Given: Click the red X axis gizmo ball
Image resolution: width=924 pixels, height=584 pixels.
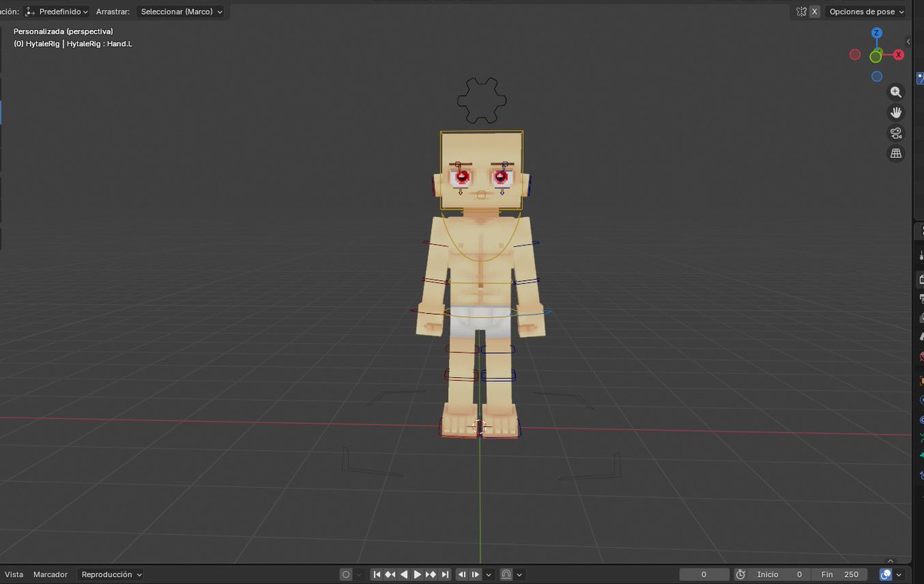Looking at the screenshot, I should 898,55.
